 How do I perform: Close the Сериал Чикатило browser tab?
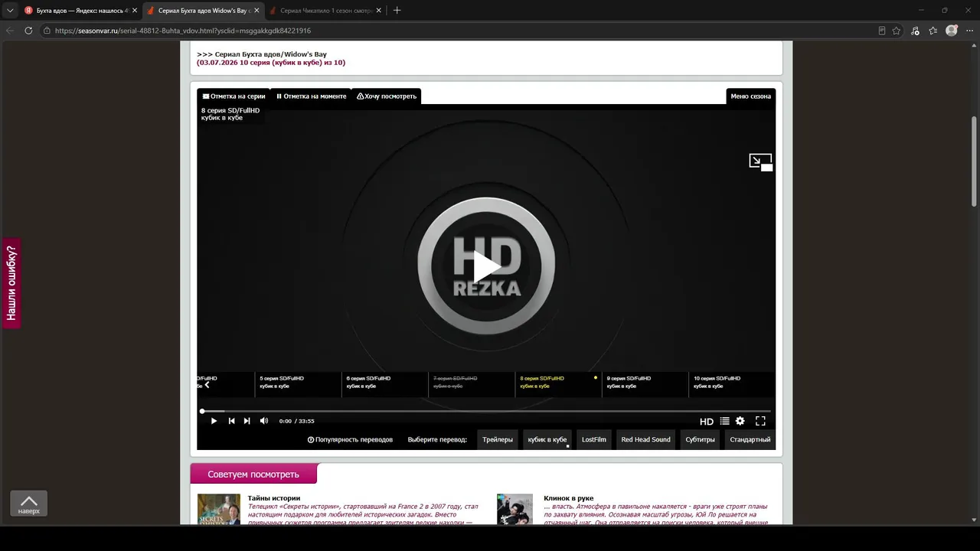pyautogui.click(x=378, y=11)
